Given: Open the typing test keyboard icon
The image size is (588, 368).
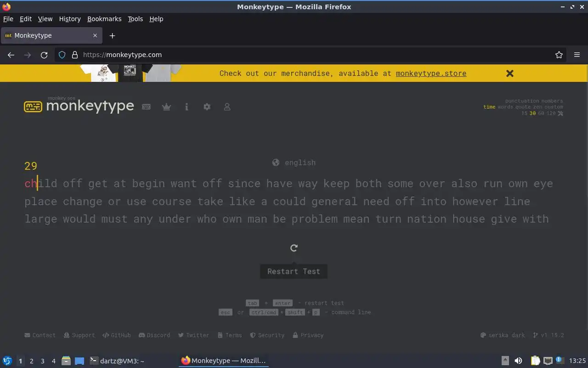Looking at the screenshot, I should pyautogui.click(x=146, y=107).
